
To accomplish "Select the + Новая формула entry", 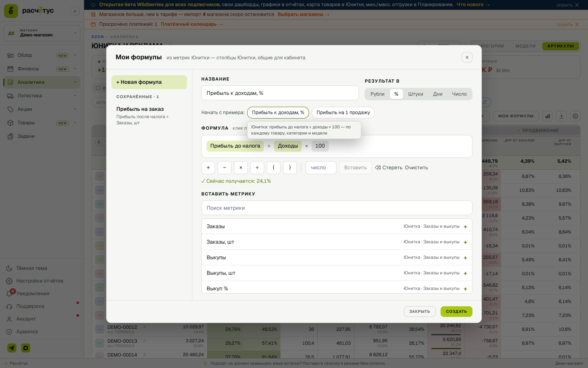I will (149, 82).
